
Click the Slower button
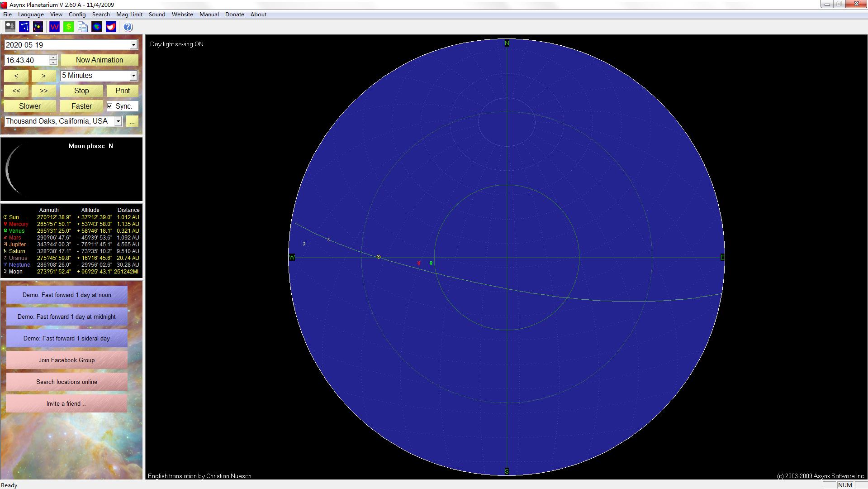(x=30, y=106)
